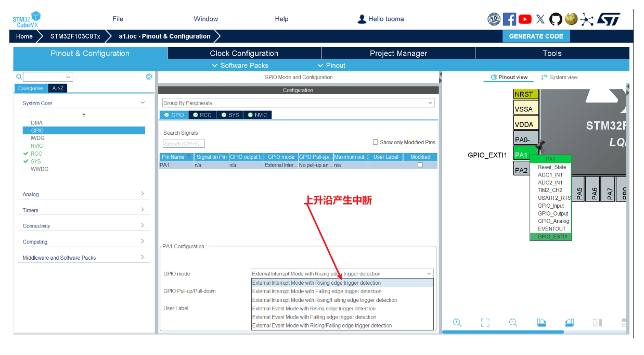Switch to Clock Configuration tab
Image resolution: width=644 pixels, height=355 pixels.
244,53
